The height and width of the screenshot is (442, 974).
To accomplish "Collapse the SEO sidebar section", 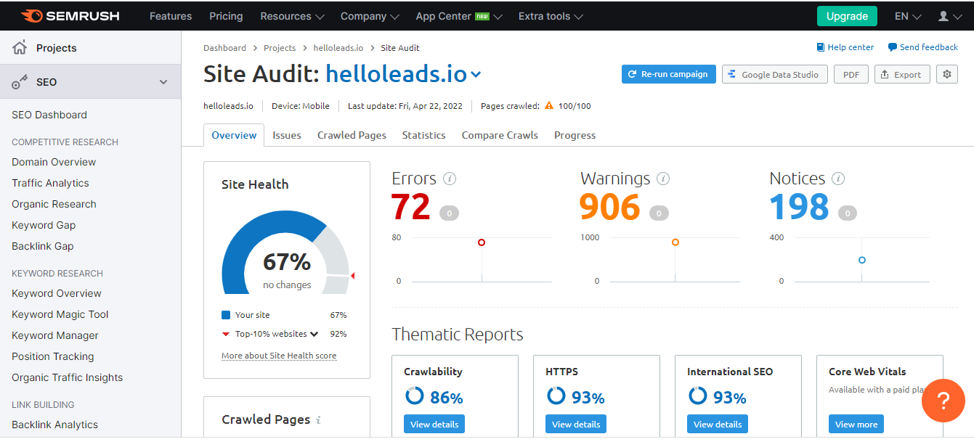I will click(x=164, y=83).
